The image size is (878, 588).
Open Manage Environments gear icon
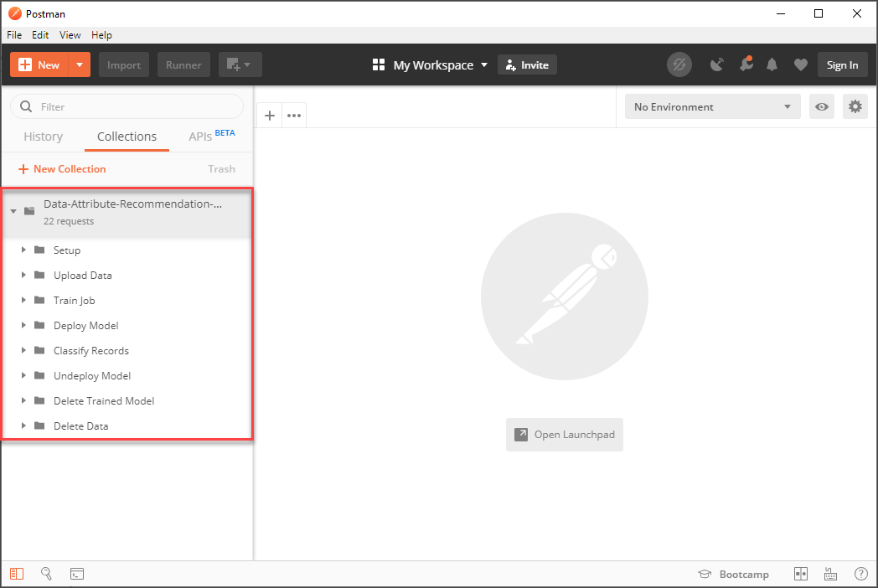855,106
